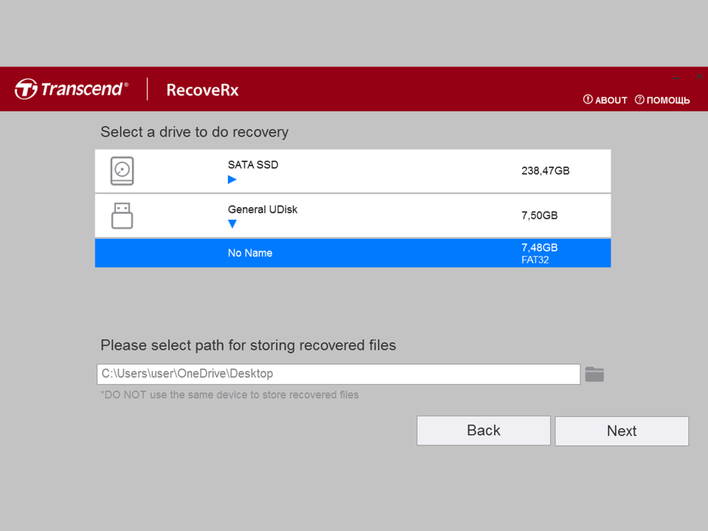Click the 7,50GB size value
This screenshot has height=531, width=708.
click(x=540, y=215)
